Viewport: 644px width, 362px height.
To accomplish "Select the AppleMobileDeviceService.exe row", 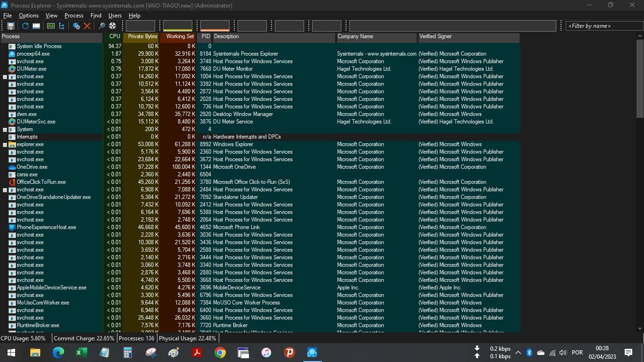I will coord(260,288).
